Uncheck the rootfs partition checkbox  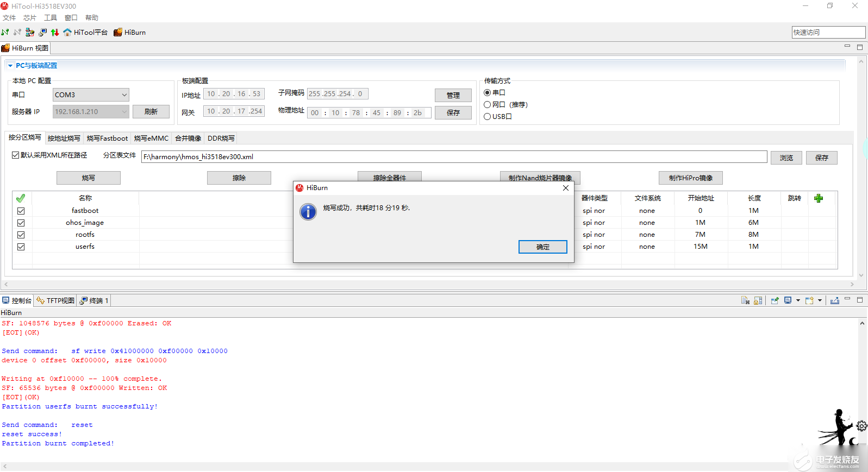(x=21, y=235)
